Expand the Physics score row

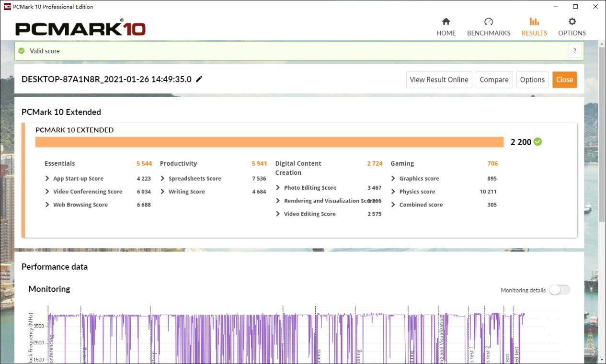393,192
